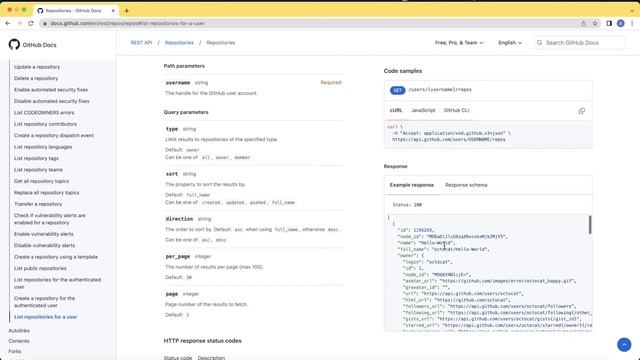Expand the Autolinks sidebar section
The image size is (640, 360).
point(19,331)
